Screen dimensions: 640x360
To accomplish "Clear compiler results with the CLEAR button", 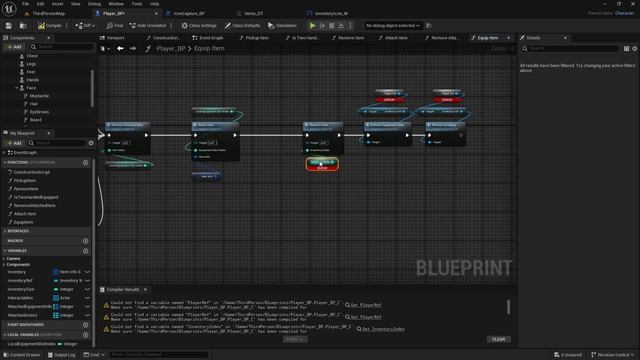I will [498, 339].
